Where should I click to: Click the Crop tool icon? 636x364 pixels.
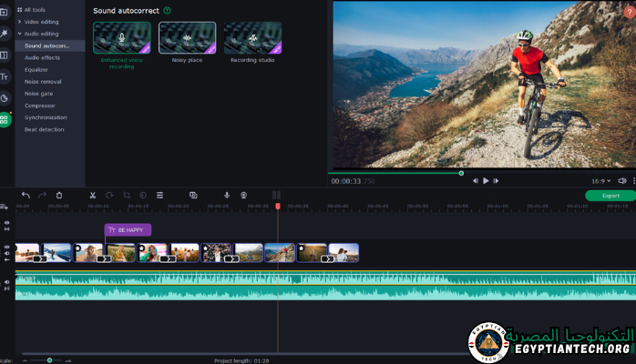pos(126,195)
